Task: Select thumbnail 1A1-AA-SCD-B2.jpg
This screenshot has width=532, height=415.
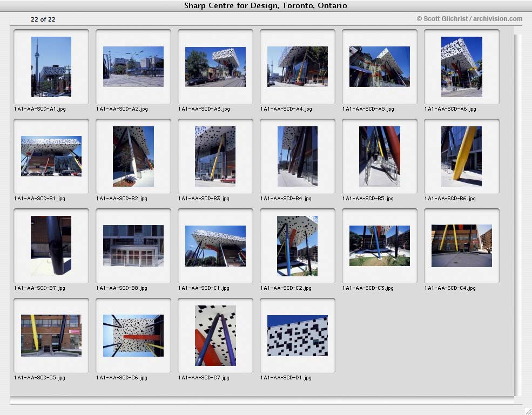Action: [x=133, y=157]
